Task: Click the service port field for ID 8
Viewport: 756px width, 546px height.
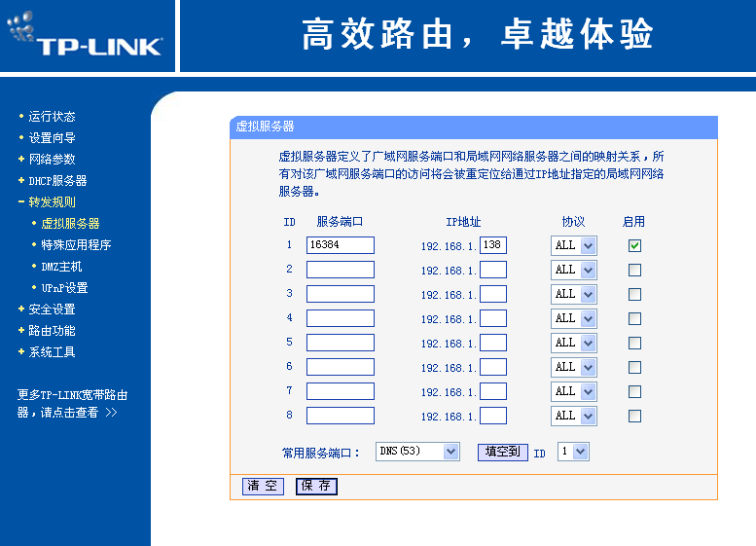Action: point(341,416)
